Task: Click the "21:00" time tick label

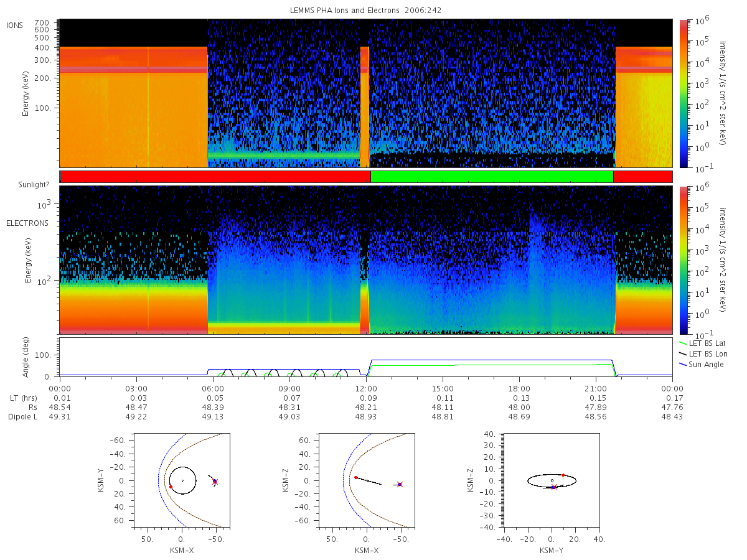Action: (x=596, y=388)
